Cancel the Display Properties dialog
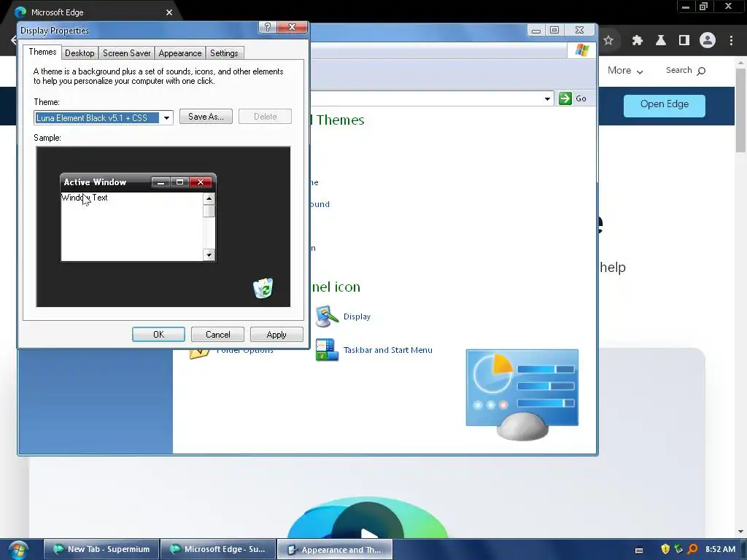Screen dimensions: 747x560 click(217, 334)
